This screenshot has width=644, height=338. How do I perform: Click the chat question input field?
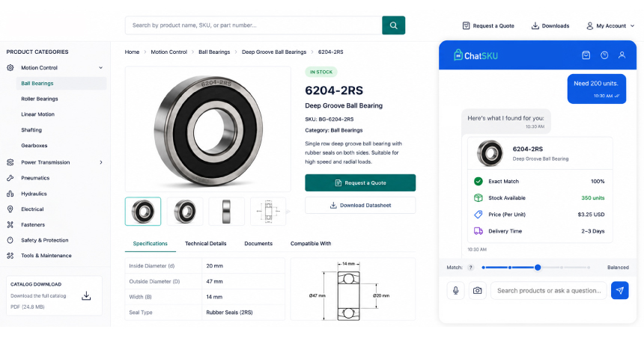(549, 290)
